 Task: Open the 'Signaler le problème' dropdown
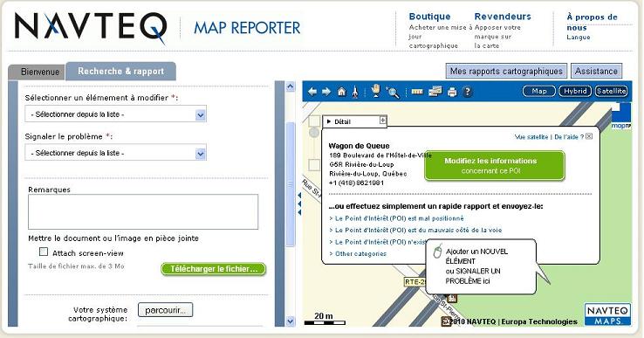tap(115, 153)
